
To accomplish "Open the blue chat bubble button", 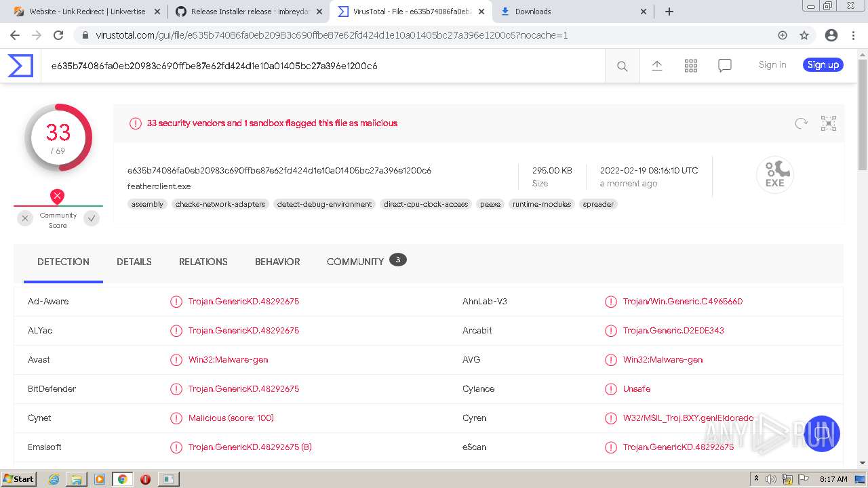I will [822, 434].
